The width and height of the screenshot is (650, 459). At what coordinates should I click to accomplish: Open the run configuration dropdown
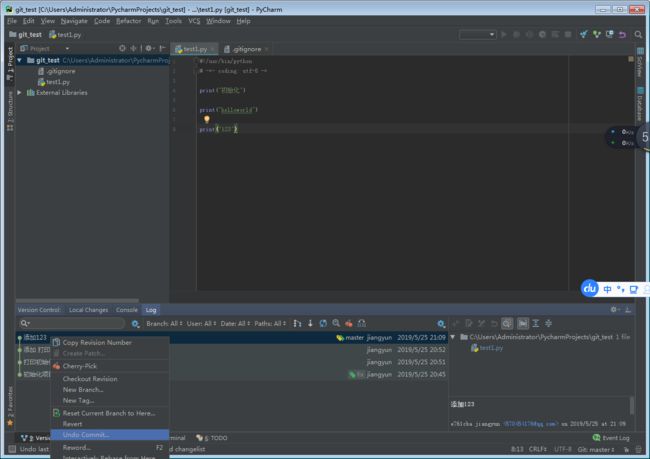[x=478, y=34]
